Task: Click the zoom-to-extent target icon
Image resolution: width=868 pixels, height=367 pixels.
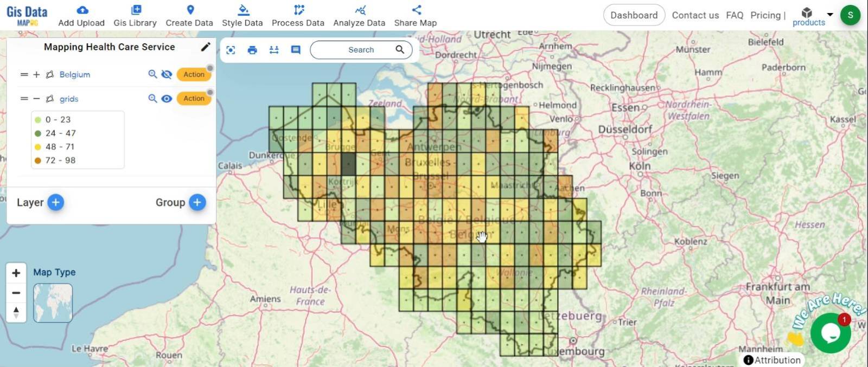Action: point(231,50)
